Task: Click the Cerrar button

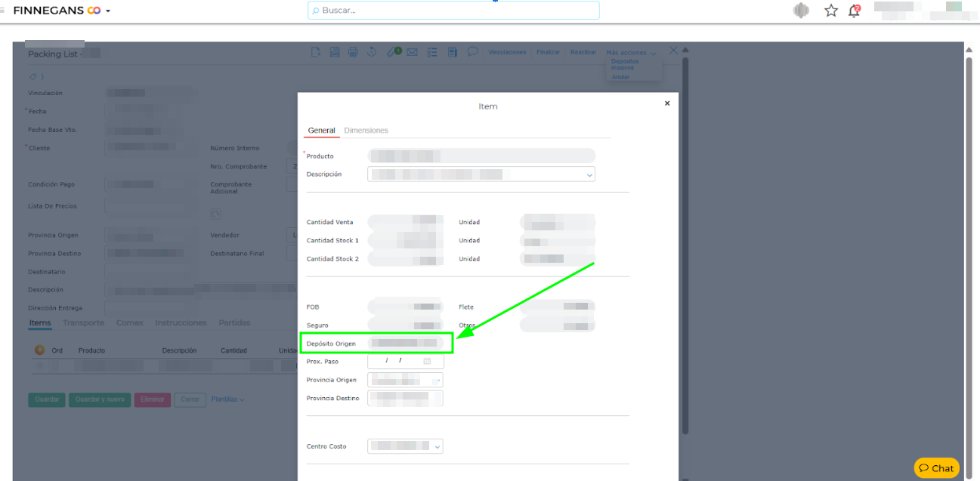Action: pos(190,399)
